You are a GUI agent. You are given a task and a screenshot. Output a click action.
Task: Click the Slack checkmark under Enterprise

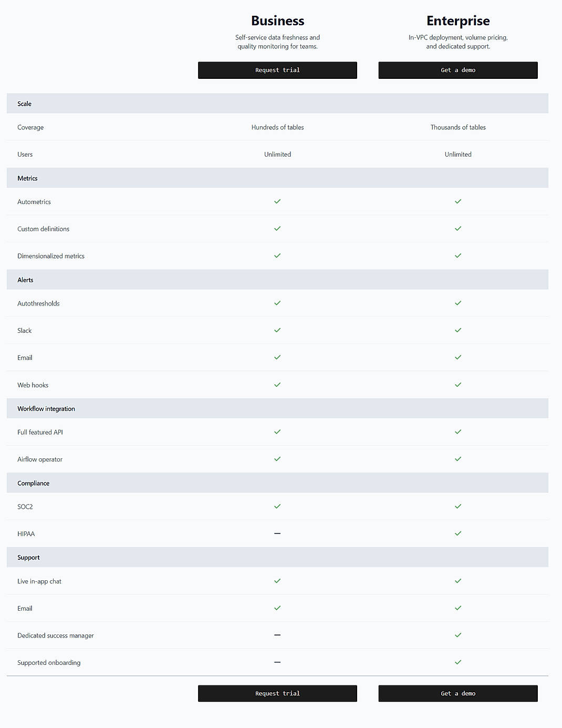[x=457, y=330]
